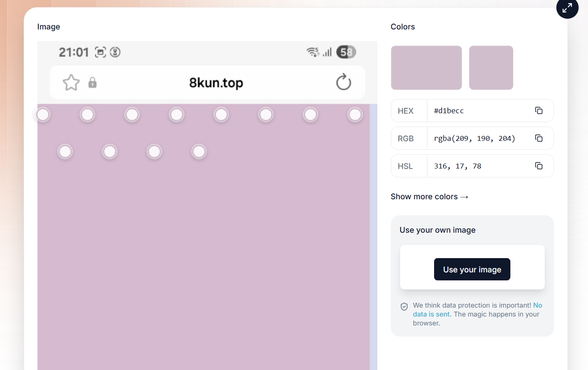Click the HEX label
The image size is (588, 370).
pos(406,111)
